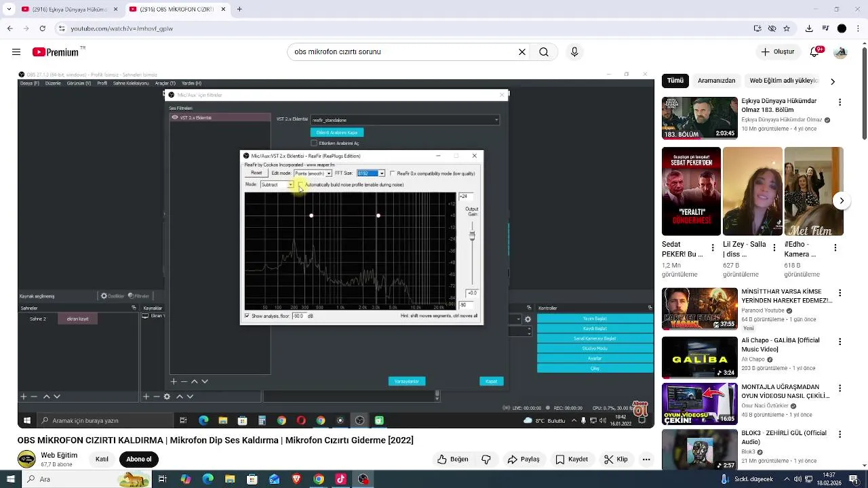Click Klip clip button

click(x=616, y=459)
